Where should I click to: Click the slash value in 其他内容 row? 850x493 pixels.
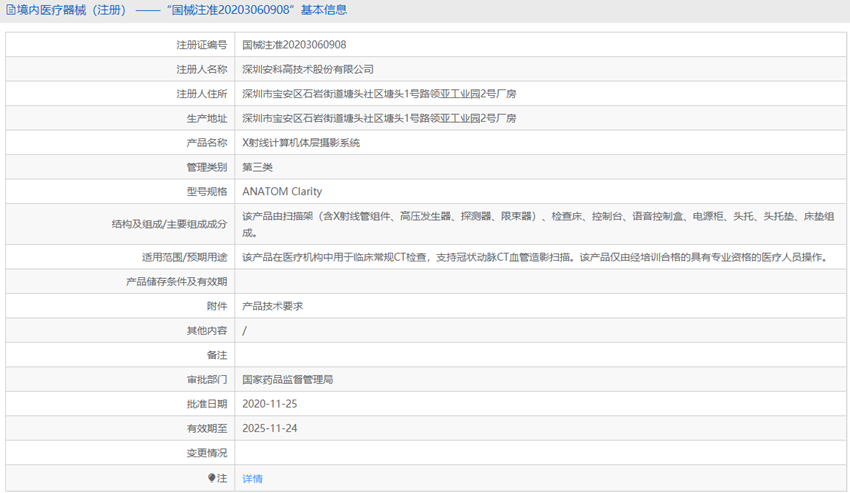(244, 330)
